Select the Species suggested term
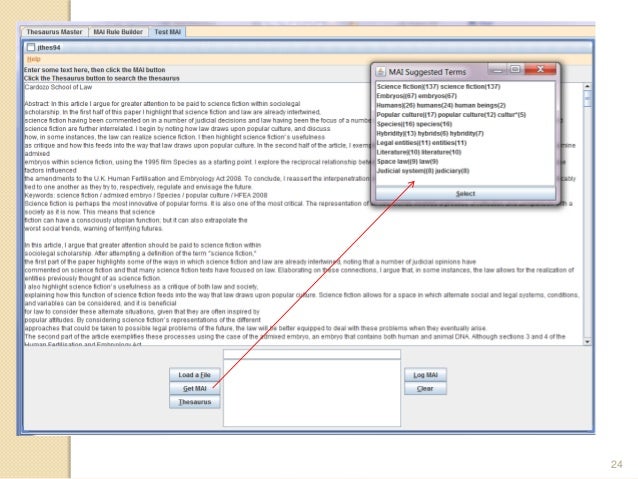Image resolution: width=638 pixels, height=479 pixels. point(465,124)
